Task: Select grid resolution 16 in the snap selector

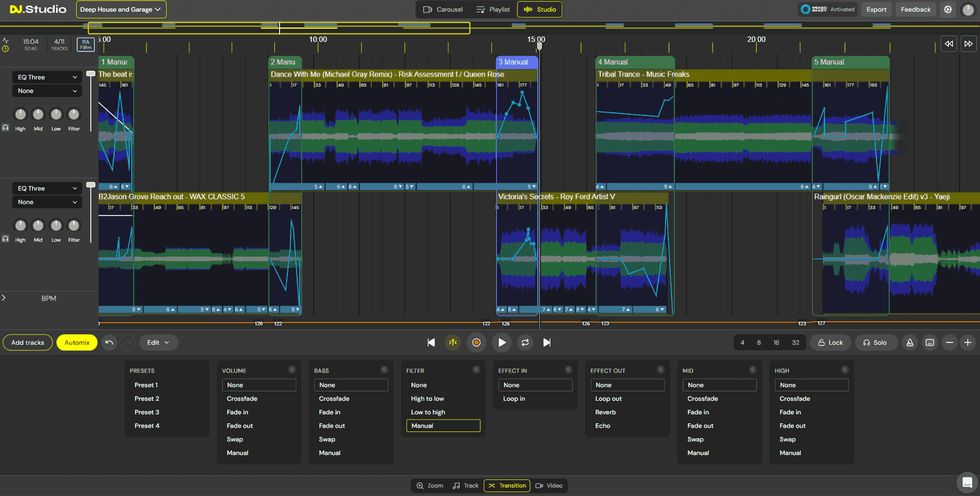Action: pyautogui.click(x=778, y=342)
